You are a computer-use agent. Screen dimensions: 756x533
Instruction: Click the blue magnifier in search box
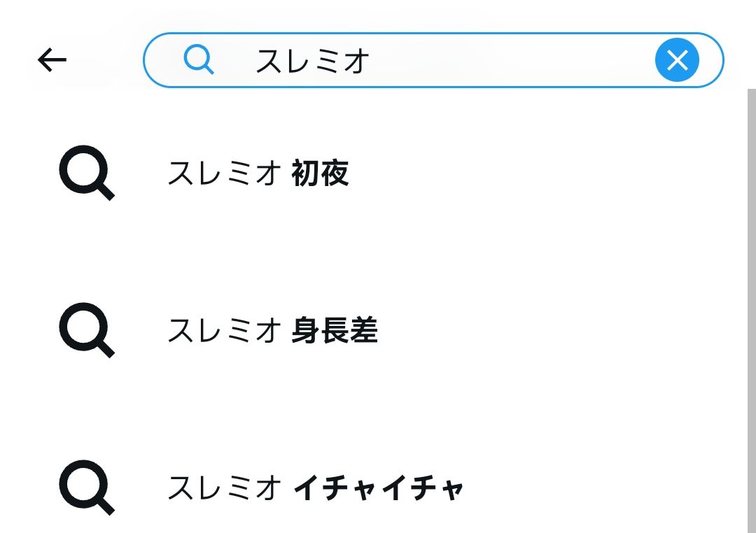pyautogui.click(x=199, y=59)
